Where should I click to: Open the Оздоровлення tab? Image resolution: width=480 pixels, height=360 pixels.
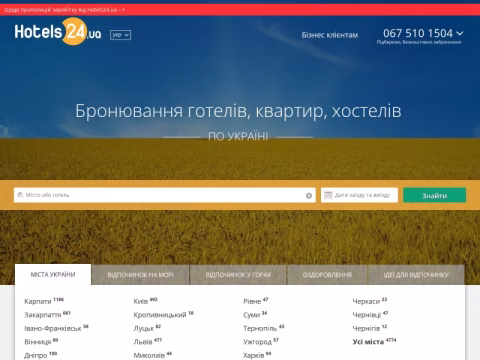pyautogui.click(x=327, y=275)
